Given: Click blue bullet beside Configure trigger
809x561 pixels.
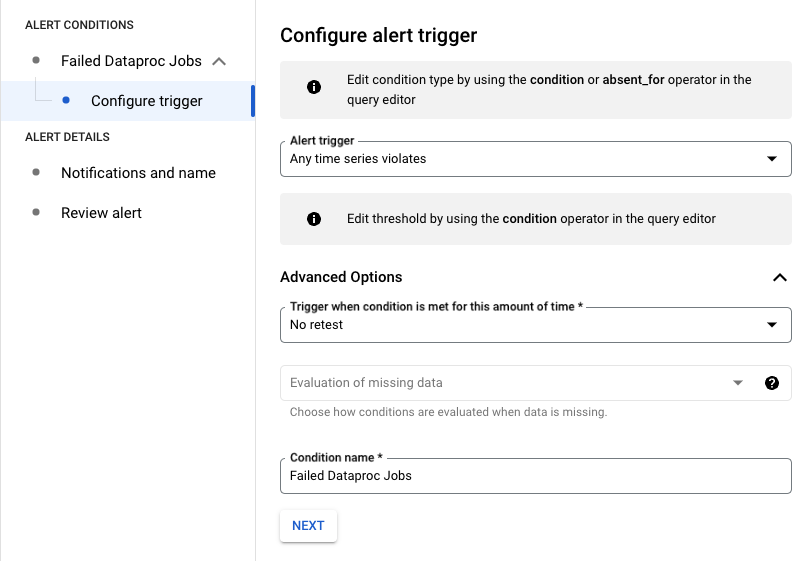Looking at the screenshot, I should 66,100.
